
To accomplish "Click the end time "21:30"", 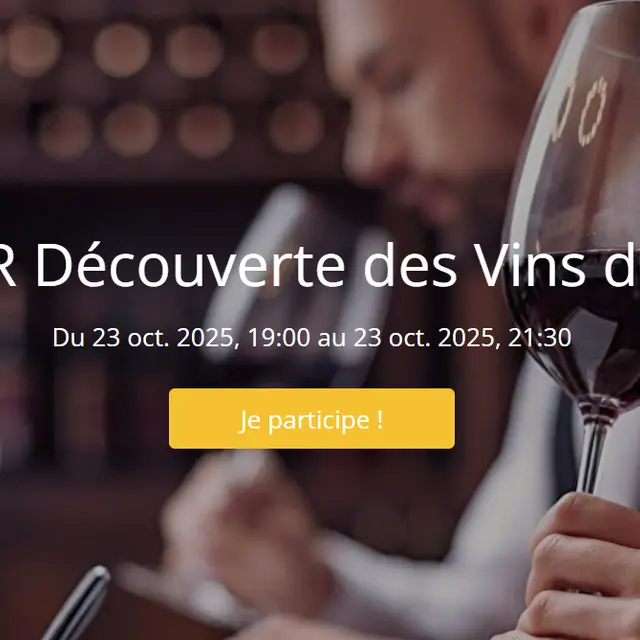I will (540, 338).
